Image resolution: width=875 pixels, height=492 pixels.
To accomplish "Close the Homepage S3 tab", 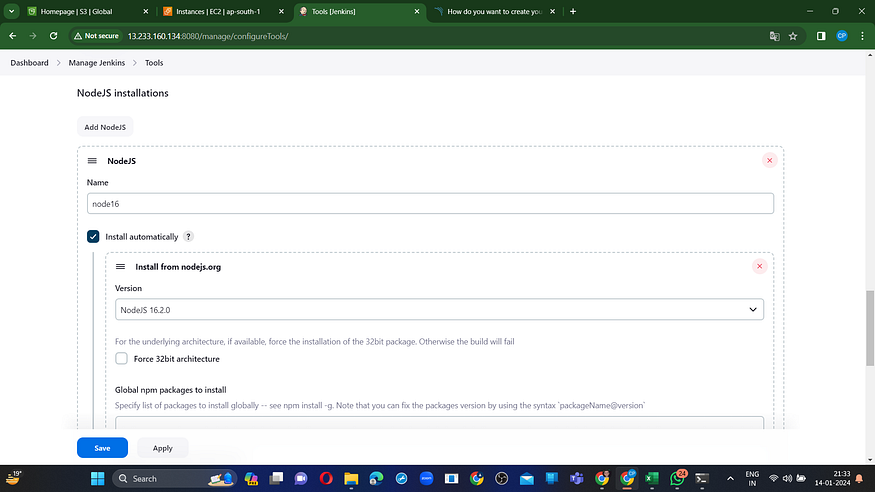I will pyautogui.click(x=146, y=11).
